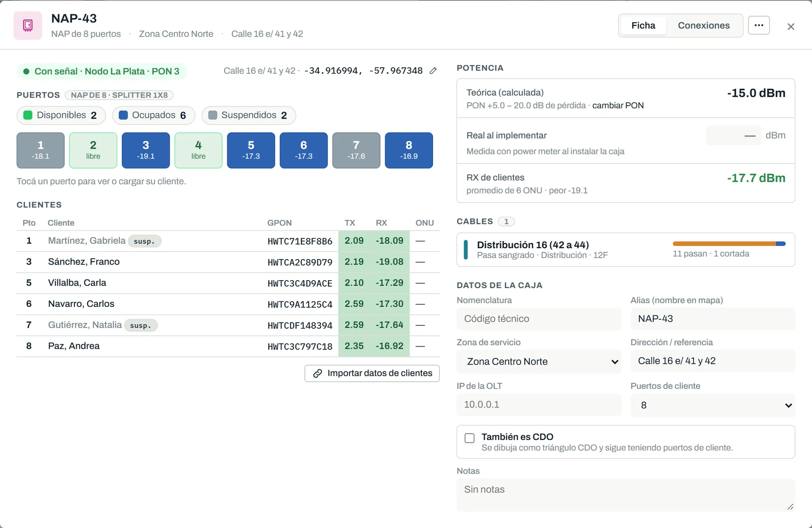Click the susp. badge next to Gutiérrez, Natalia
This screenshot has width=812, height=528.
tap(141, 326)
